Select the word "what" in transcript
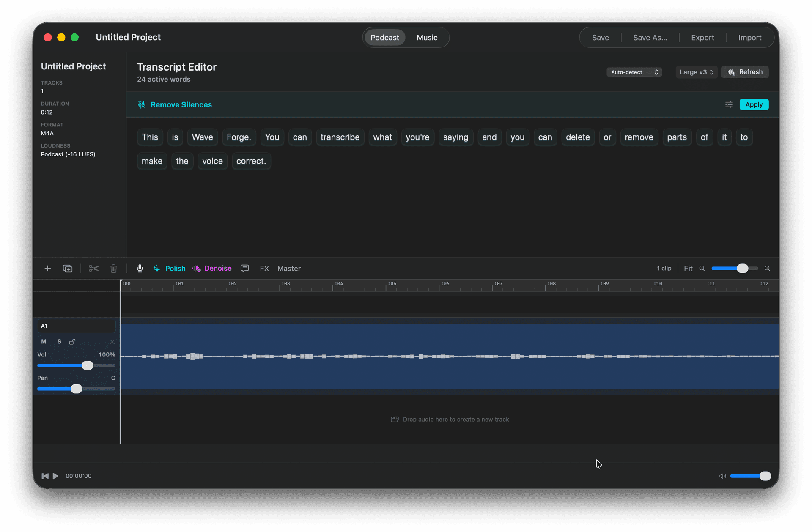 pyautogui.click(x=382, y=137)
